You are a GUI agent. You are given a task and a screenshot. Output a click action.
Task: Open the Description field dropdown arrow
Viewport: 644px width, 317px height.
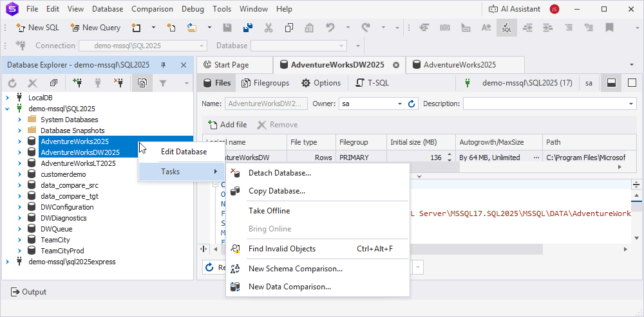631,104
